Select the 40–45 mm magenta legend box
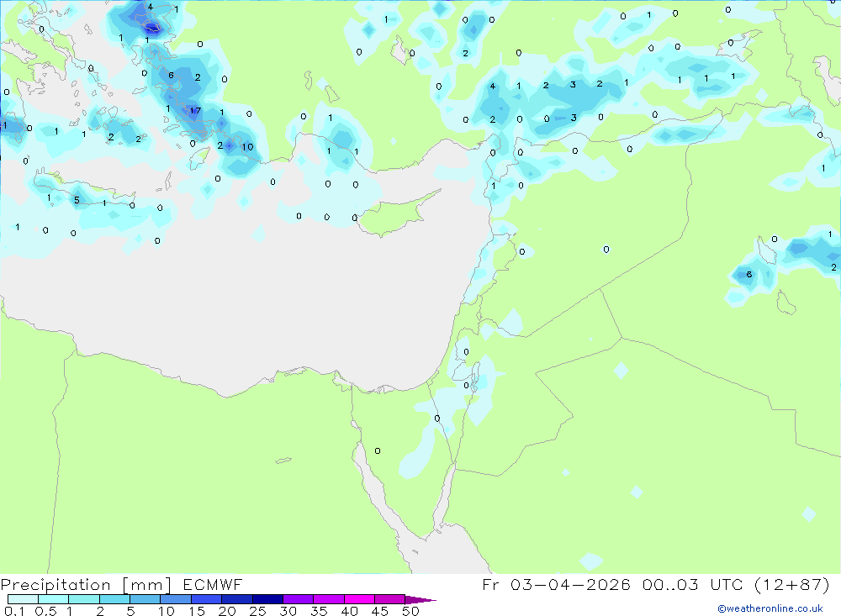This screenshot has height=616, width=841. click(x=359, y=599)
